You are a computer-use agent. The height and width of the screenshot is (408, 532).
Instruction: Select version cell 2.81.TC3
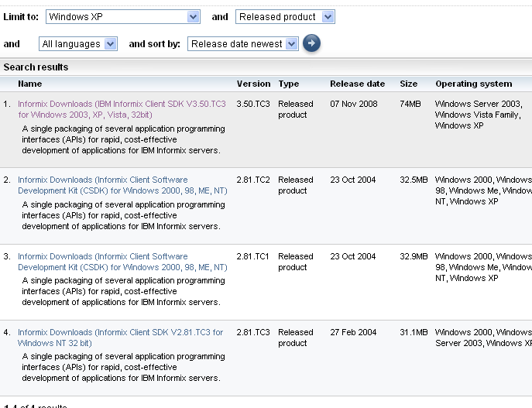tap(253, 332)
